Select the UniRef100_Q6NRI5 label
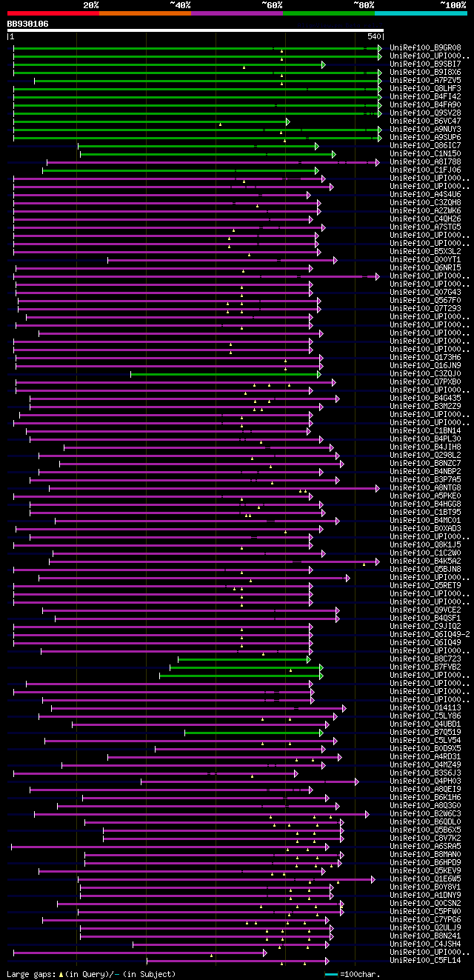 point(425,267)
